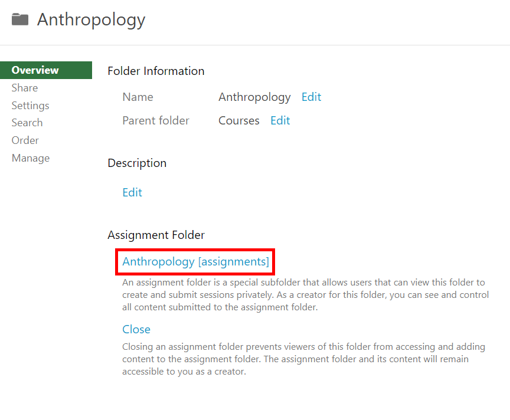
Task: Switch to the Share section
Action: tap(24, 87)
